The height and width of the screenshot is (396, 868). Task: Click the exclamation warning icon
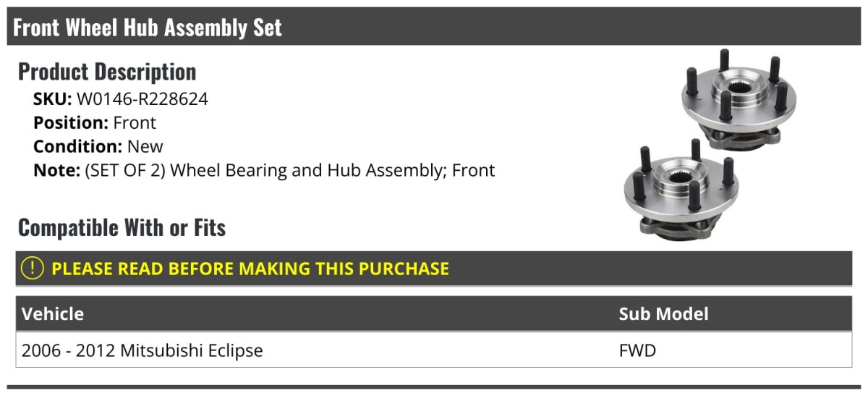(32, 269)
